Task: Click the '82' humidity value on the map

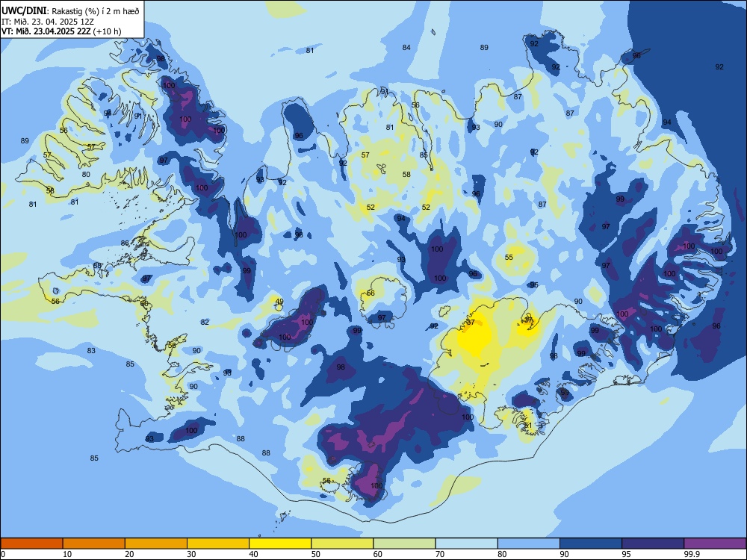Action: click(205, 323)
